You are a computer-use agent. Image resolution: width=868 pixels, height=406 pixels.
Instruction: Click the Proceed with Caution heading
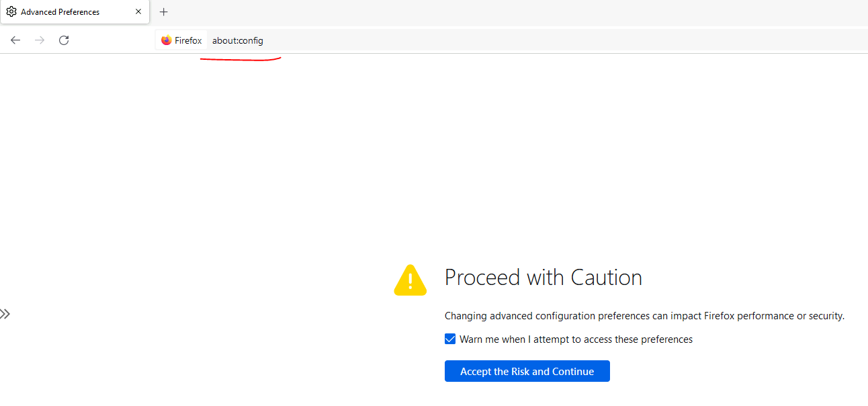click(543, 278)
